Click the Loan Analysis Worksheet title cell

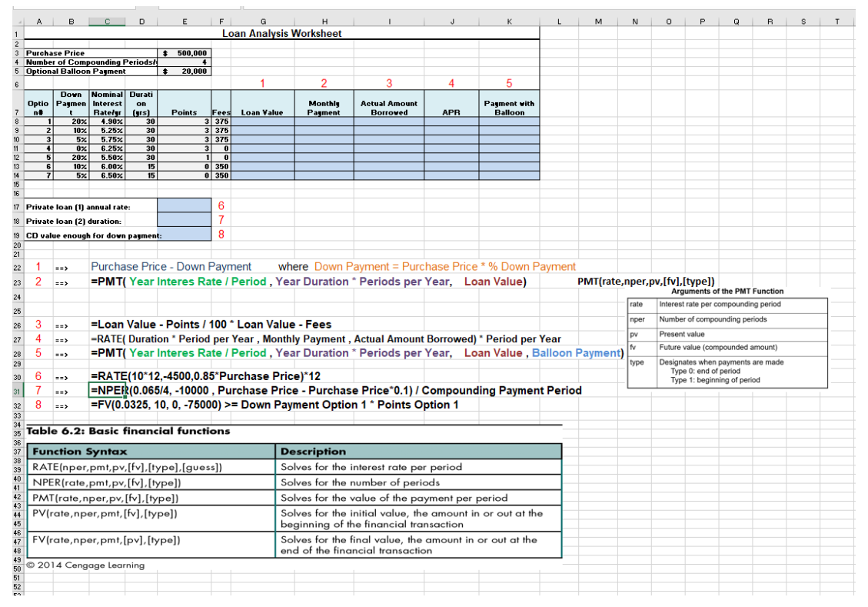[281, 33]
